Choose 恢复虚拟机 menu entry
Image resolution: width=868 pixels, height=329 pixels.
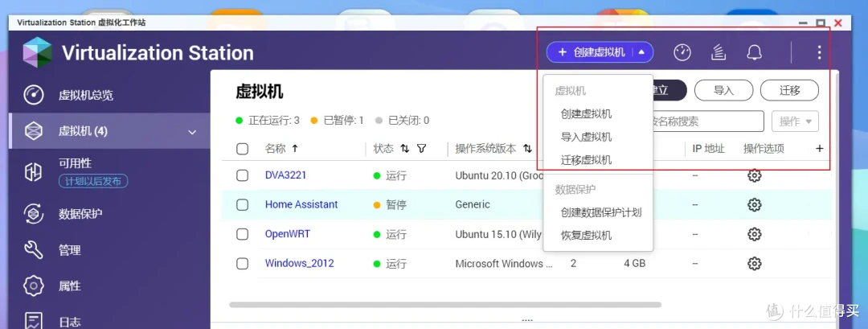click(586, 236)
